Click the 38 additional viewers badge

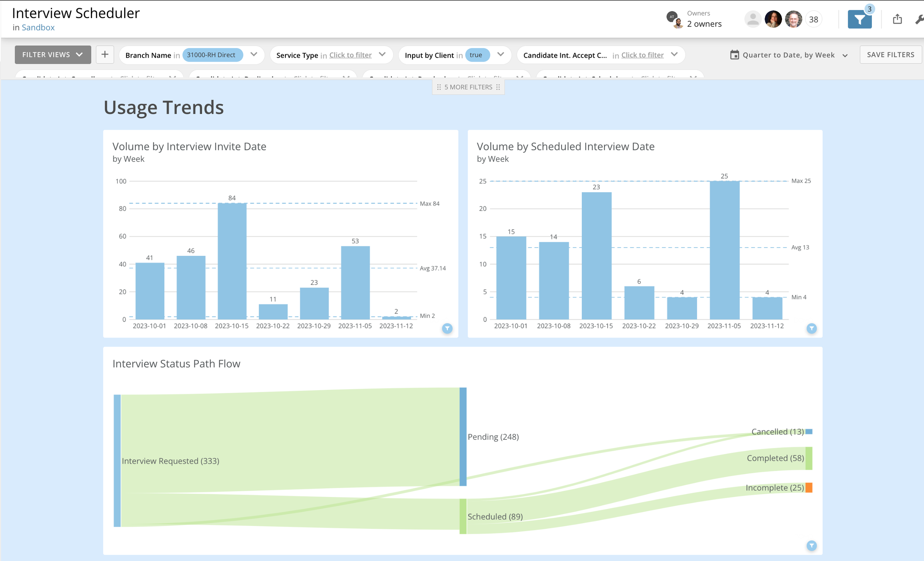[813, 20]
